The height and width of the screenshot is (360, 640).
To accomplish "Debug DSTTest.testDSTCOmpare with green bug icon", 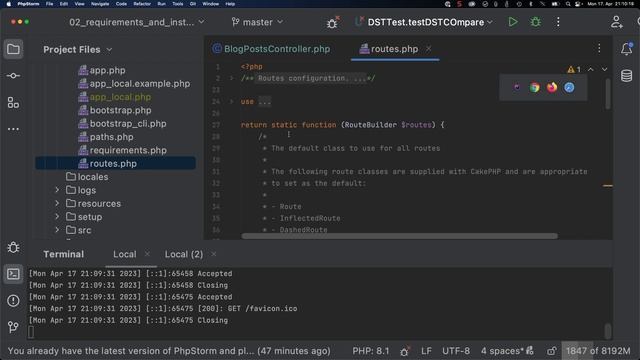I will (536, 22).
